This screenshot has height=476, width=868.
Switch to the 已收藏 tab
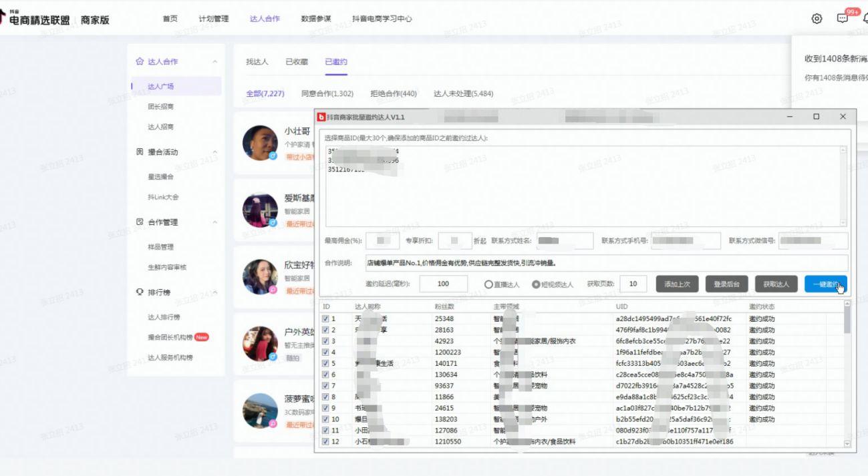coord(297,61)
